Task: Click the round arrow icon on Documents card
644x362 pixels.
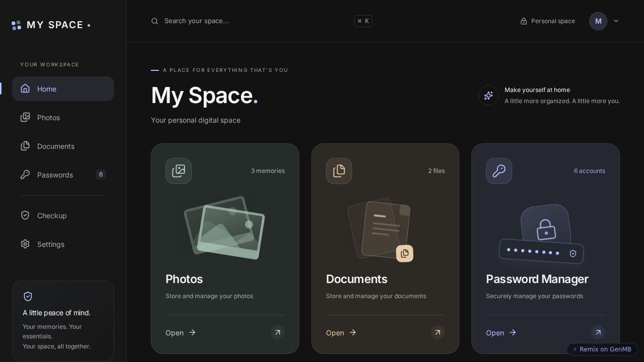Action: pyautogui.click(x=438, y=332)
